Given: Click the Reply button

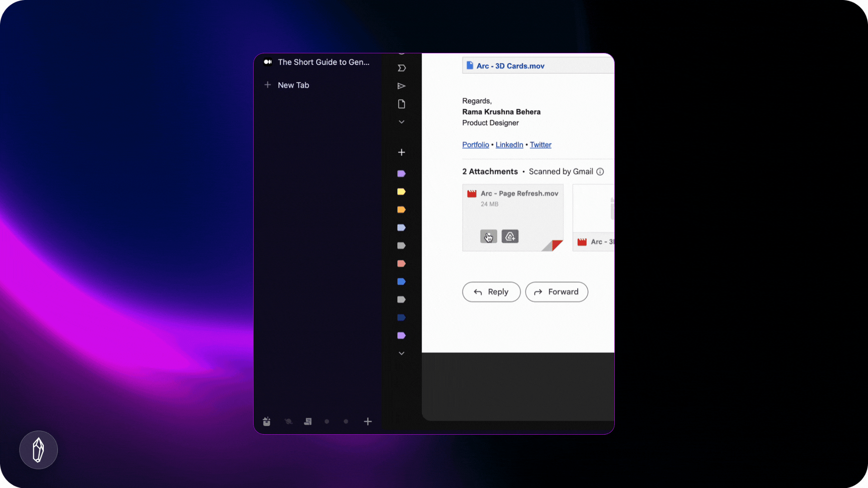Looking at the screenshot, I should point(491,292).
